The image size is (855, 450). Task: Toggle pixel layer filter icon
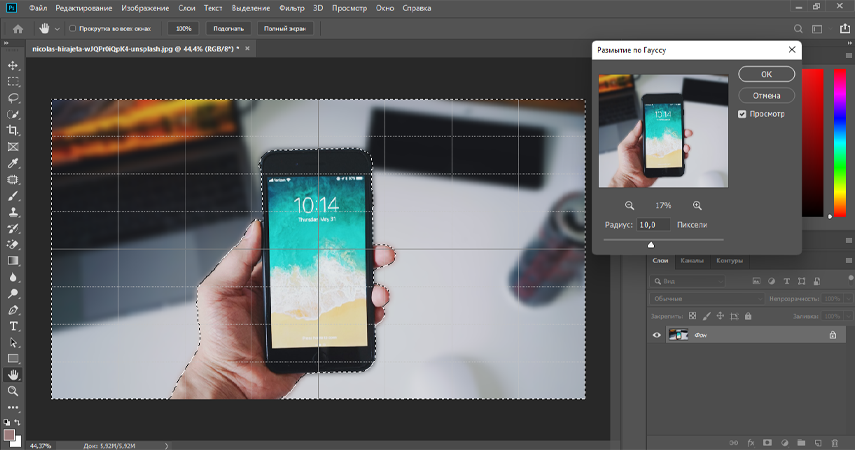[756, 281]
